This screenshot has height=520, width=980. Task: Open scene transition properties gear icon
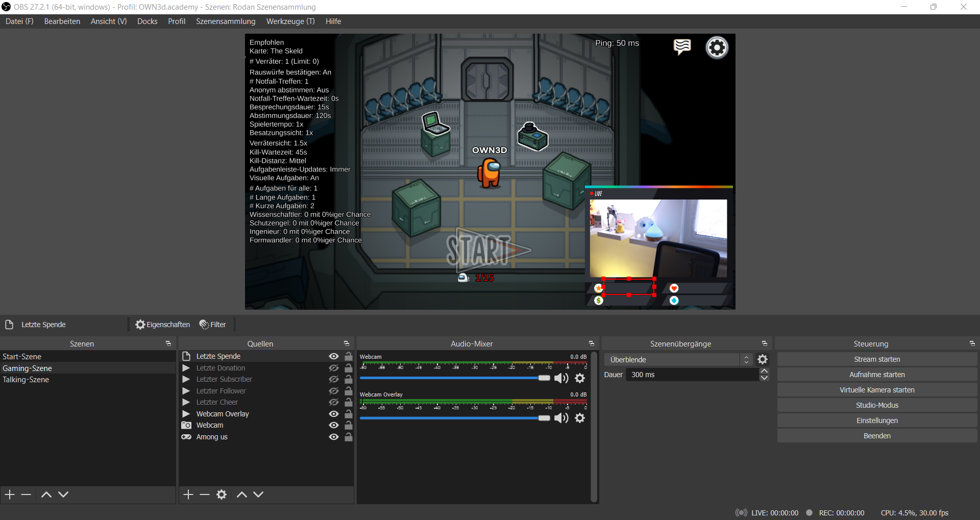(763, 359)
